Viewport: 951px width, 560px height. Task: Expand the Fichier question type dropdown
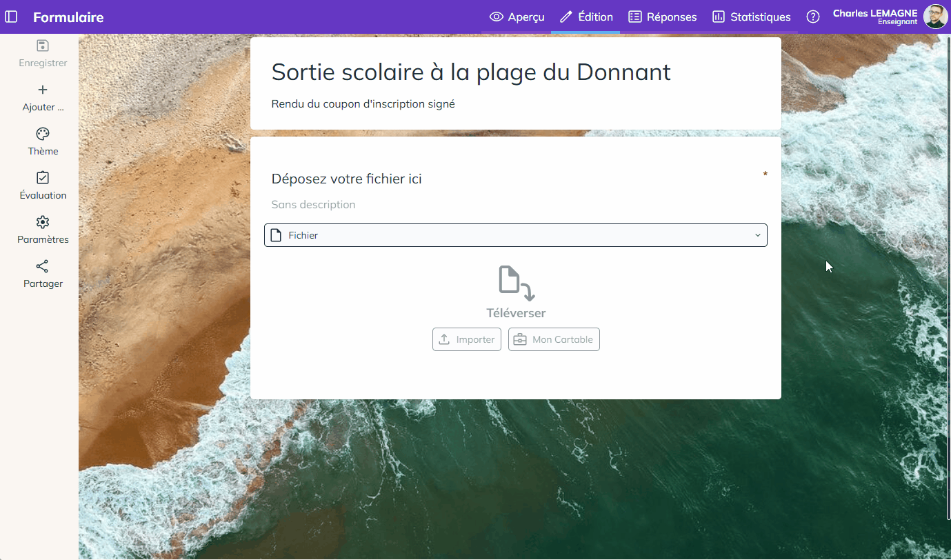[x=516, y=235]
